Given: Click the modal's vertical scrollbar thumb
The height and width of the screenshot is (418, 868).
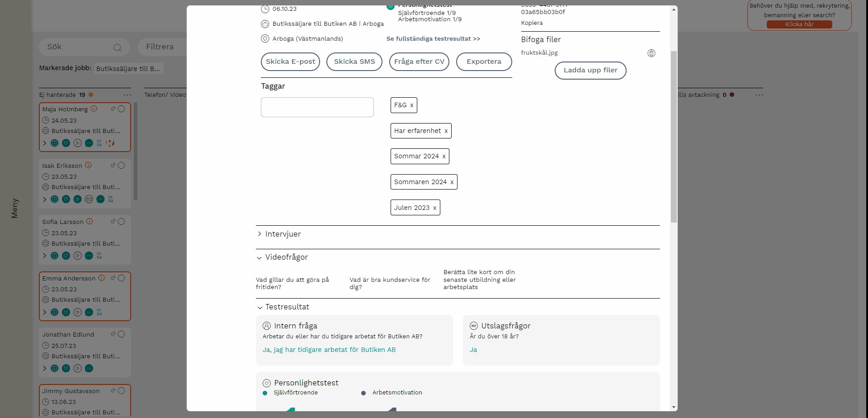Looking at the screenshot, I should pyautogui.click(x=674, y=136).
